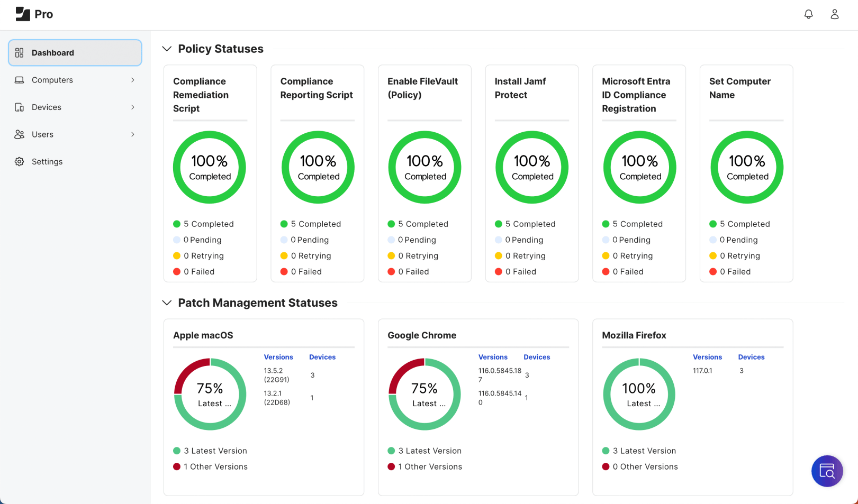Collapse the Policy Statuses section
The image size is (858, 504).
(167, 49)
